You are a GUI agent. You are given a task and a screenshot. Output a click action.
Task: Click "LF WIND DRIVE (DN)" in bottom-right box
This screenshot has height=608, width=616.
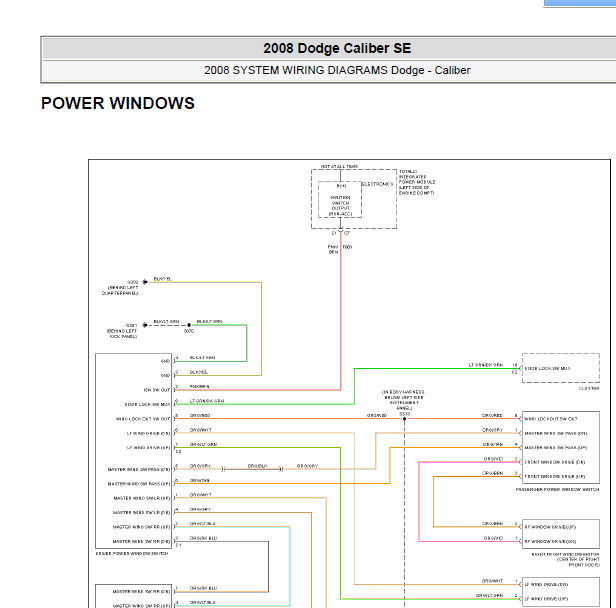click(546, 584)
